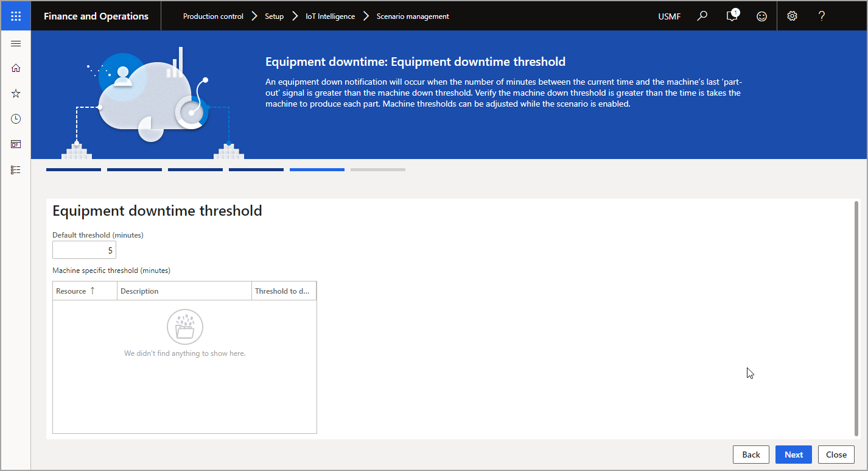Open Recent clock icon in sidebar
868x471 pixels.
(16, 119)
